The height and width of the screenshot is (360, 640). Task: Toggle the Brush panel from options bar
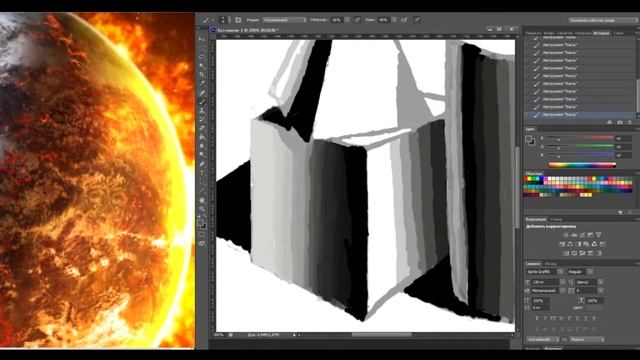point(238,20)
